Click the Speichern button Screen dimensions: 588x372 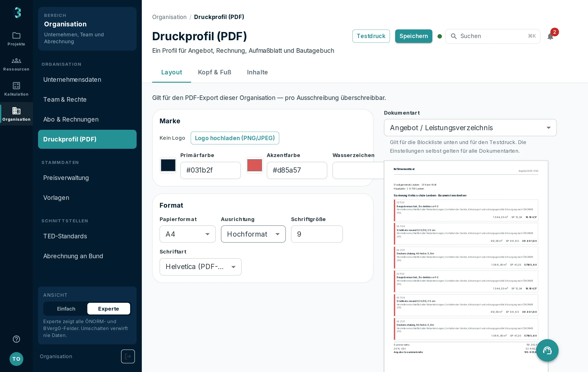point(414,36)
